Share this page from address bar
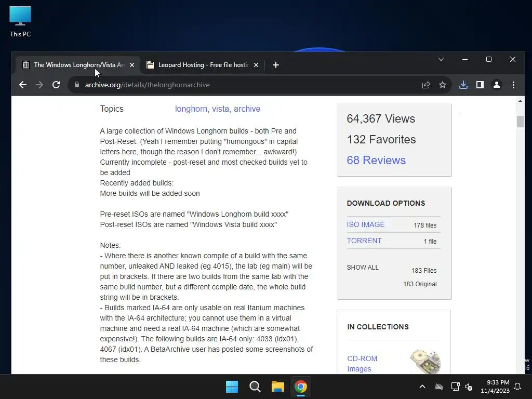Screen dimensions: 532x399 426,85
